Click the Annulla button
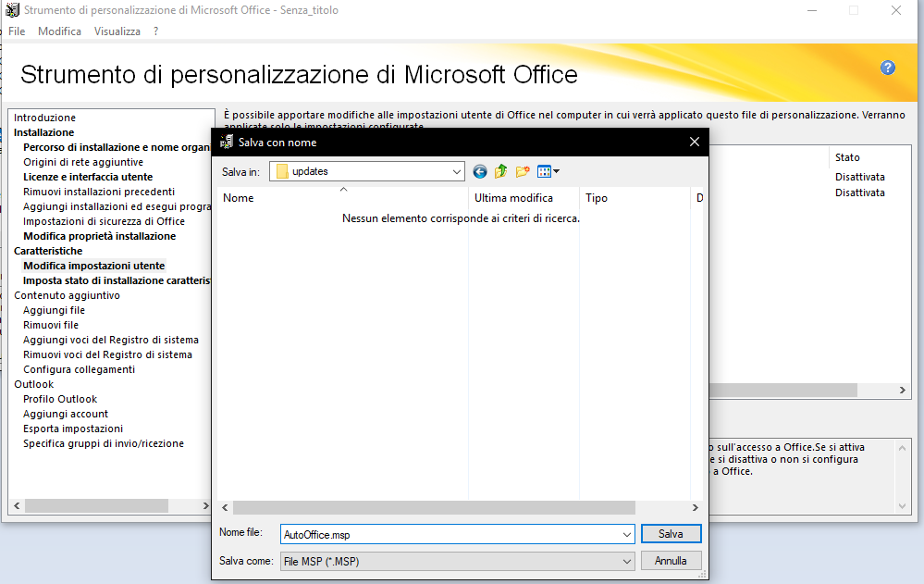This screenshot has height=584, width=924. (x=671, y=561)
